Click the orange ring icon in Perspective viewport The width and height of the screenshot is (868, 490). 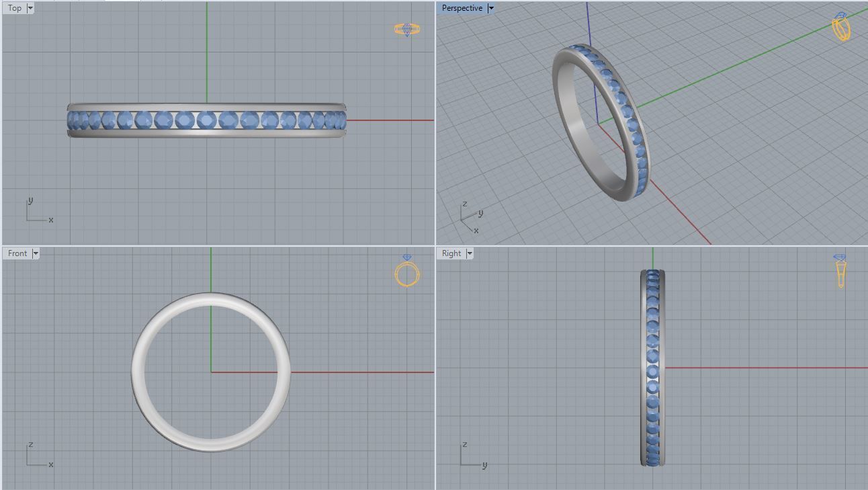(841, 26)
